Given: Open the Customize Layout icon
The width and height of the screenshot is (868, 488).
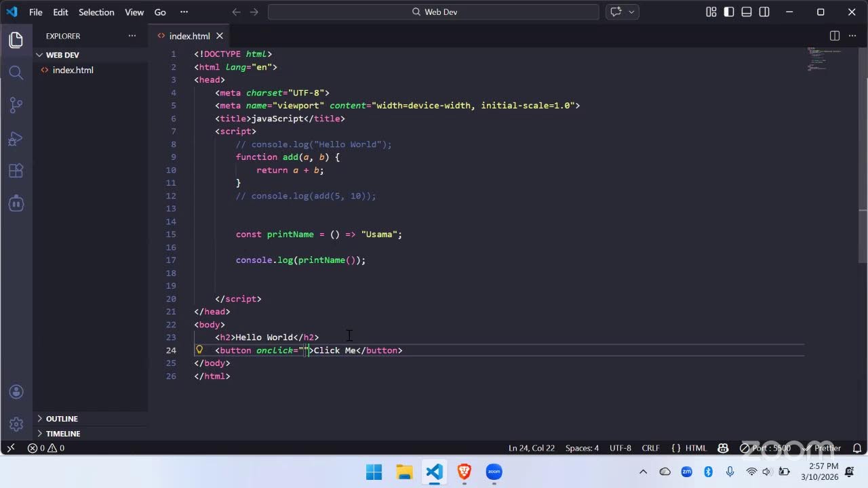Looking at the screenshot, I should (x=711, y=12).
